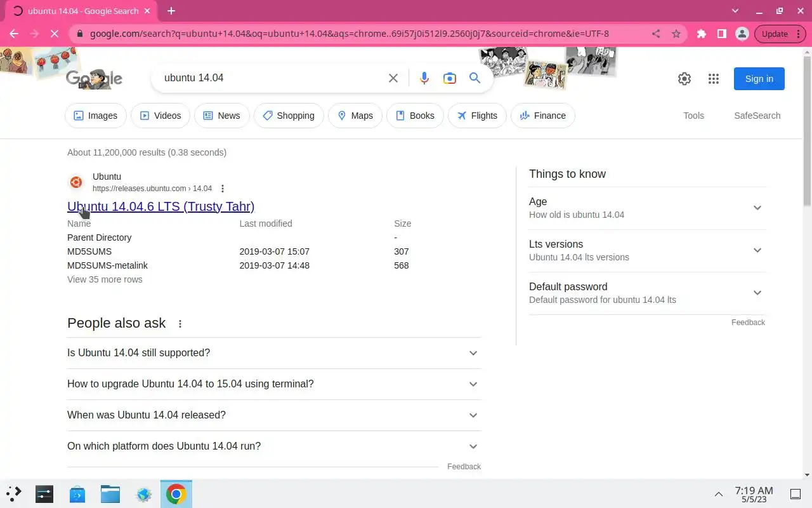
Task: Send feedback for Things to know
Action: pyautogui.click(x=748, y=323)
